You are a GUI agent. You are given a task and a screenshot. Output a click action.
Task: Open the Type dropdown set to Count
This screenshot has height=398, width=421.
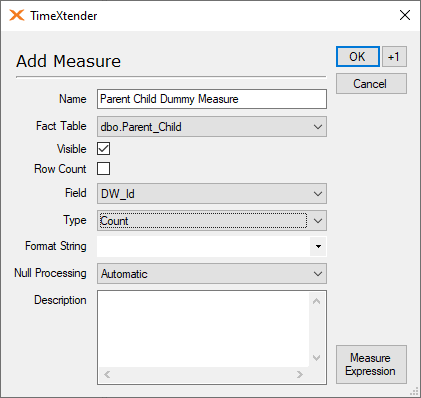[x=212, y=220]
